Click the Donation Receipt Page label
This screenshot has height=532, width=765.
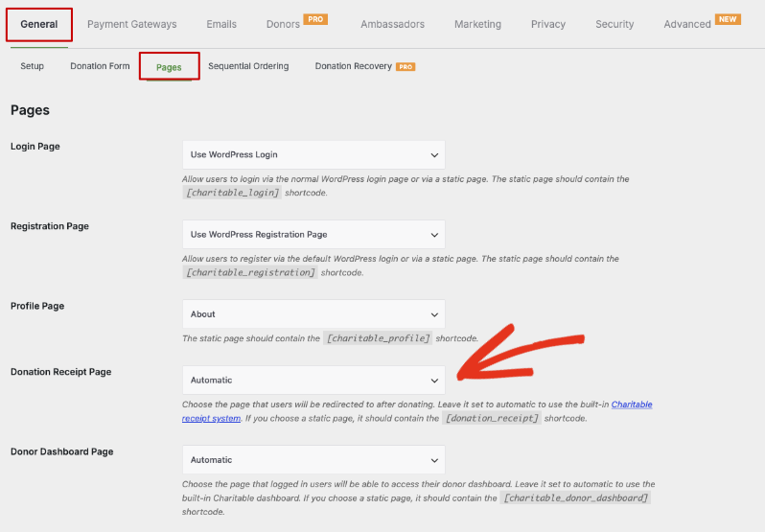[x=61, y=372]
